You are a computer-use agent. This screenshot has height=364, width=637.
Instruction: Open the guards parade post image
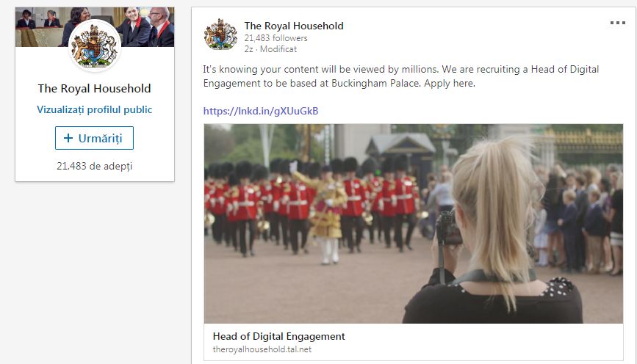(x=413, y=224)
